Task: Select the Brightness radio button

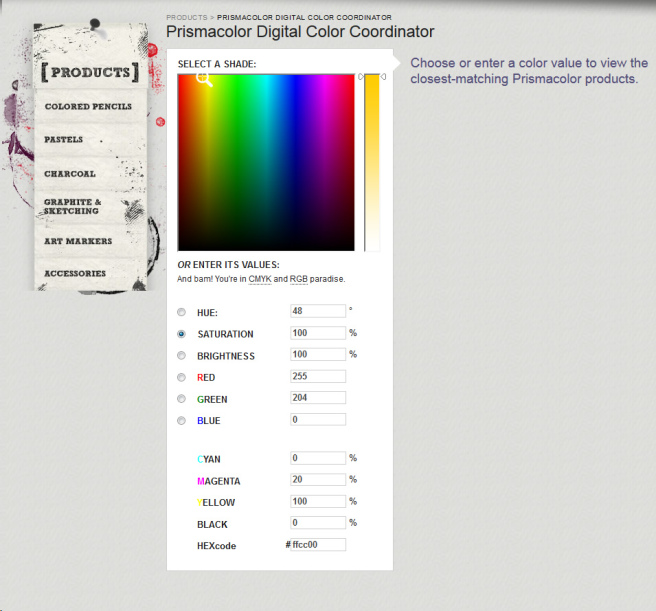Action: tap(181, 356)
